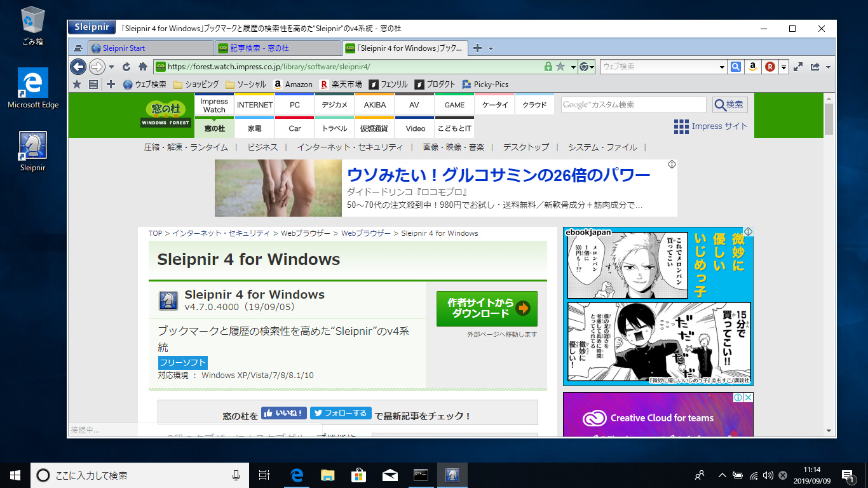
Task: Open the INTERNET site menu tab
Action: pos(255,105)
